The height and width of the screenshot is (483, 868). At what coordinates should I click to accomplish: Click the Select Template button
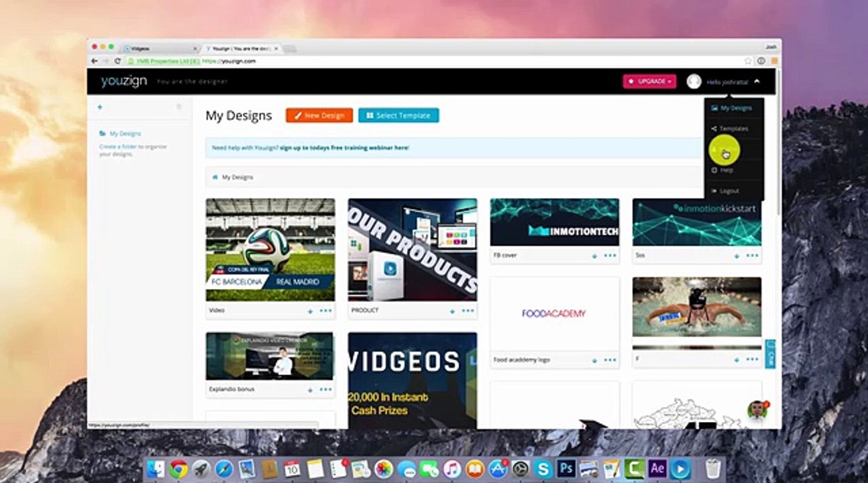pos(398,115)
